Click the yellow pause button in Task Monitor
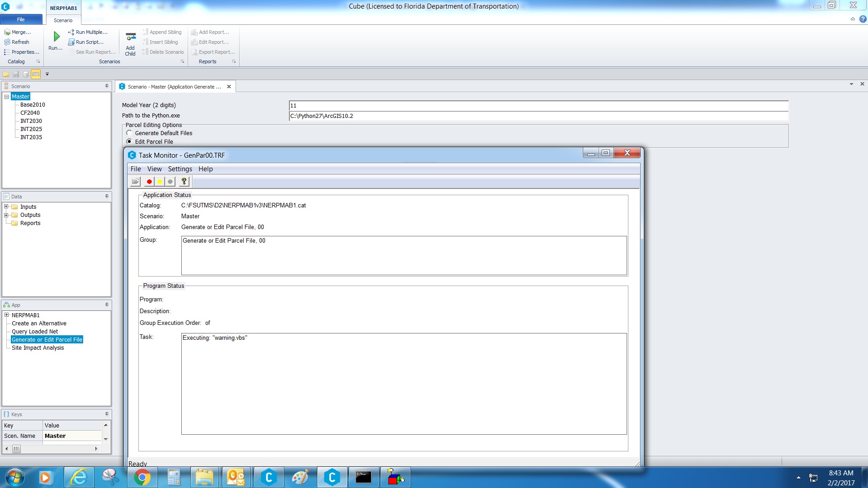Image resolution: width=868 pixels, height=488 pixels. tap(160, 182)
